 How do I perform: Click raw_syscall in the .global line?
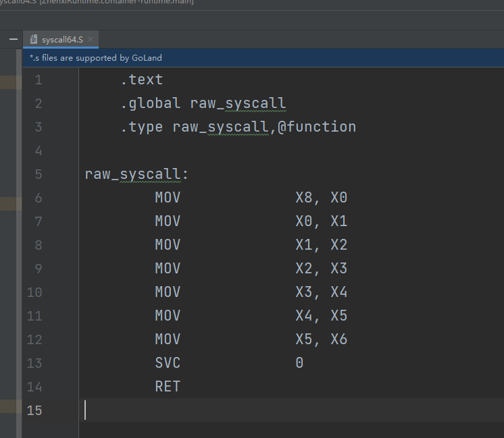click(x=238, y=103)
